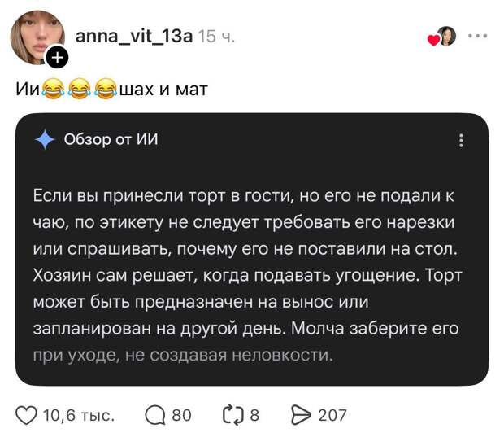Repost using the circular arrows icon
Screen dimensions: 504x437
tap(232, 415)
